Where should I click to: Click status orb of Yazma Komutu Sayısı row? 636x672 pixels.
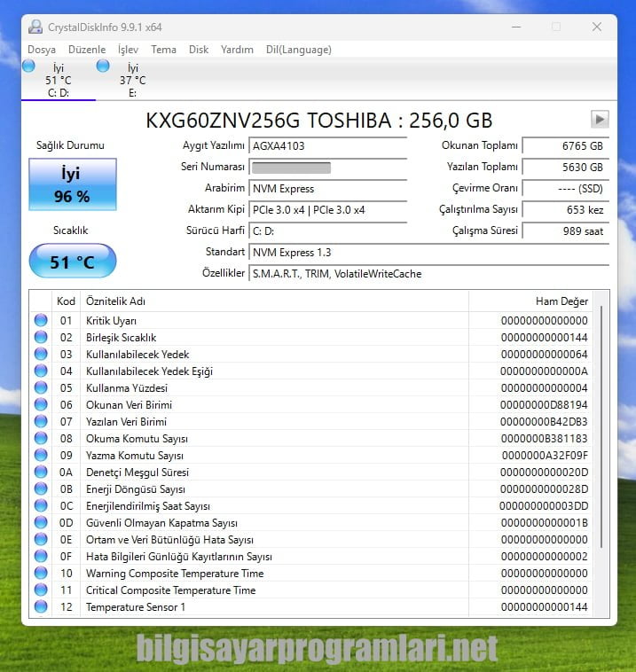pos(41,455)
